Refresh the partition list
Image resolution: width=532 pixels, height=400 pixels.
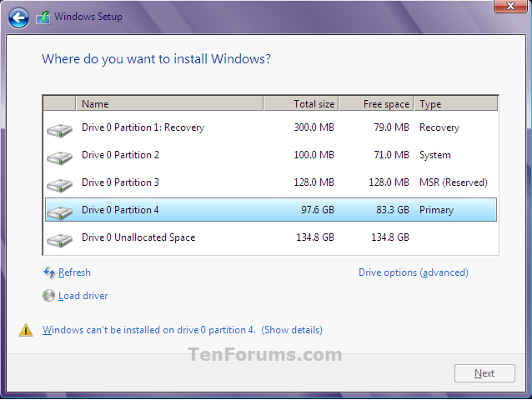click(x=74, y=272)
